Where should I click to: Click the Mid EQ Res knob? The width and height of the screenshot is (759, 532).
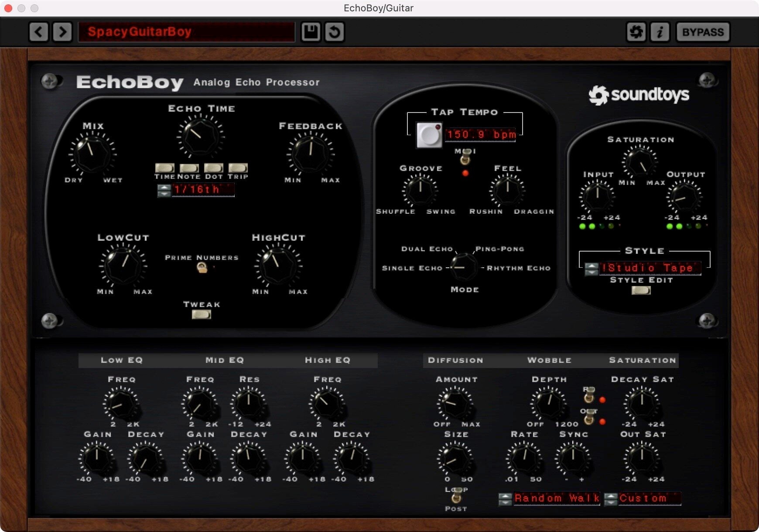click(248, 404)
